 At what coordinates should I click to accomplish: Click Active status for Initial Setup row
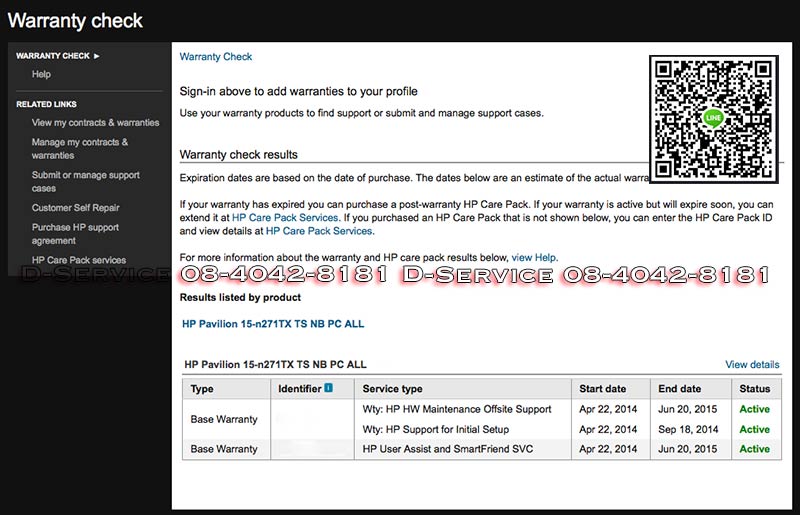coord(755,429)
